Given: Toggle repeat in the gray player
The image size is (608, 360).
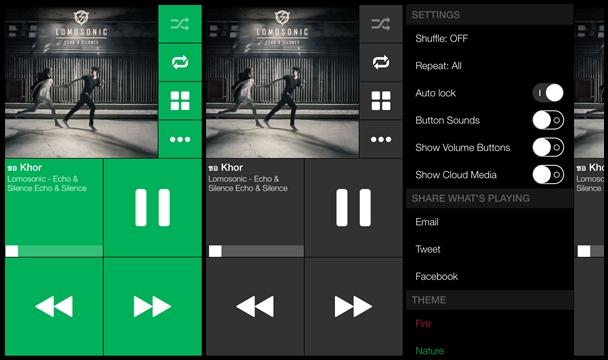Looking at the screenshot, I should pos(381,62).
